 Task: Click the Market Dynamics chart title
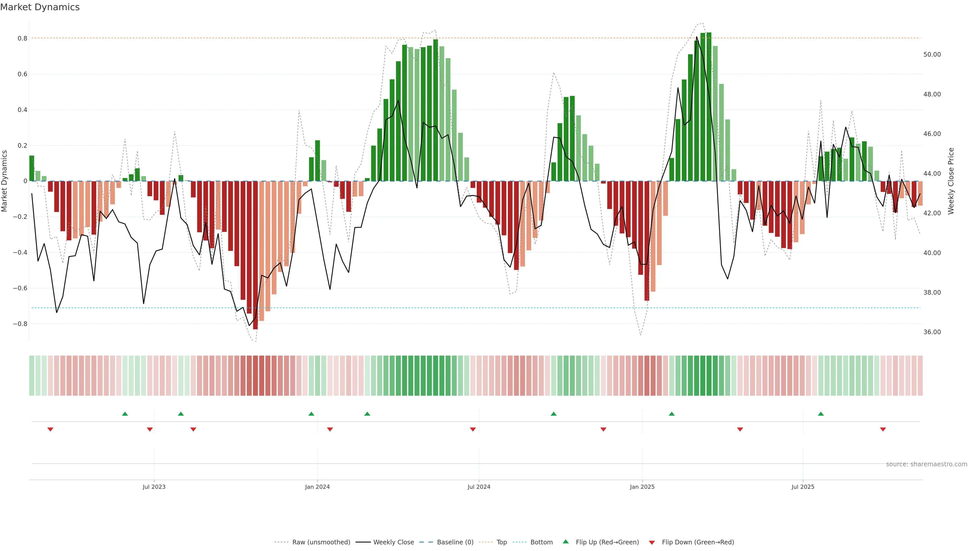pyautogui.click(x=40, y=7)
